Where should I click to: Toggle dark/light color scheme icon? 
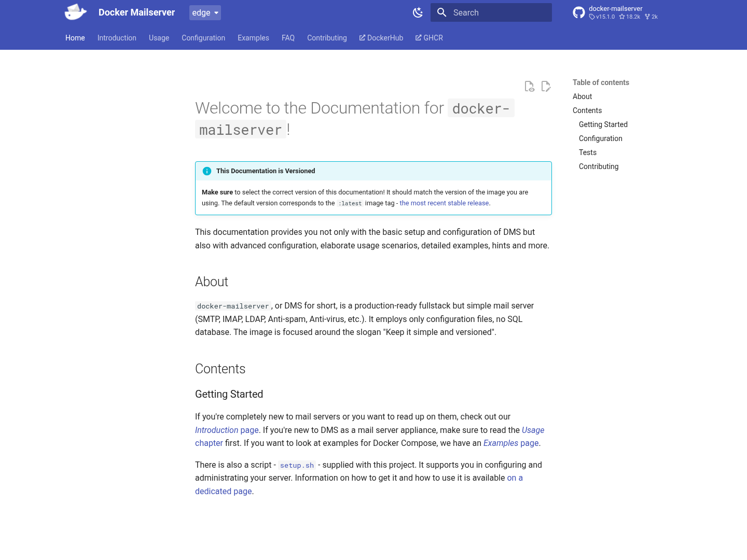click(x=418, y=12)
